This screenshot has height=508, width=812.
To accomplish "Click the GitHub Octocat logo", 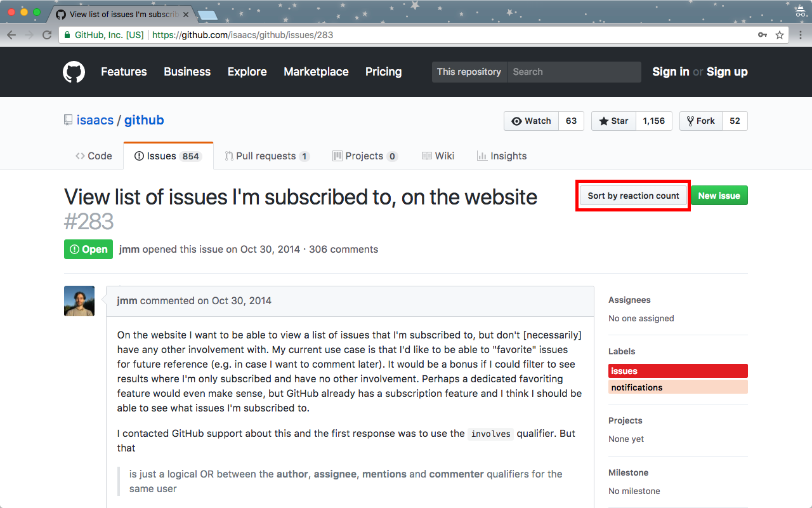I will point(74,72).
